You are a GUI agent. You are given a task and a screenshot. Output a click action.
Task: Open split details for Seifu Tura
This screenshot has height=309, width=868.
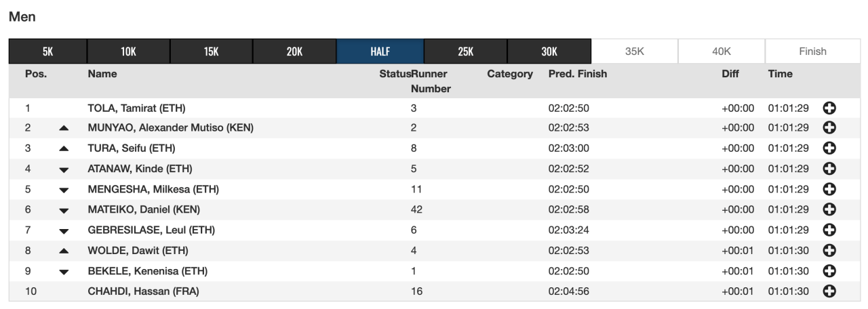(x=829, y=148)
